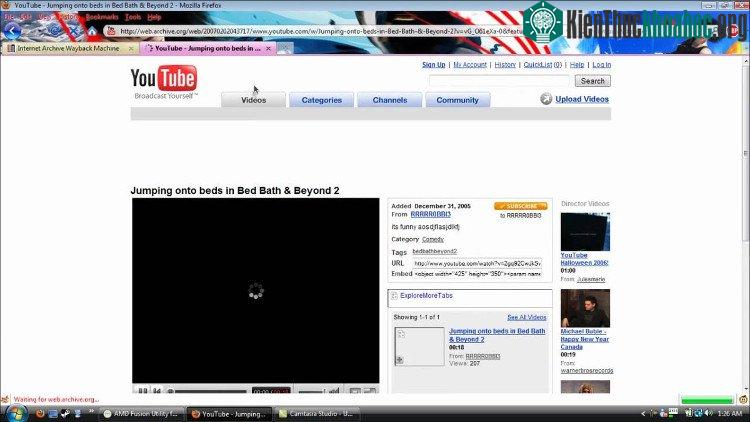Click the bedbathbeyond2 tag link
The width and height of the screenshot is (750, 422).
pos(434,251)
